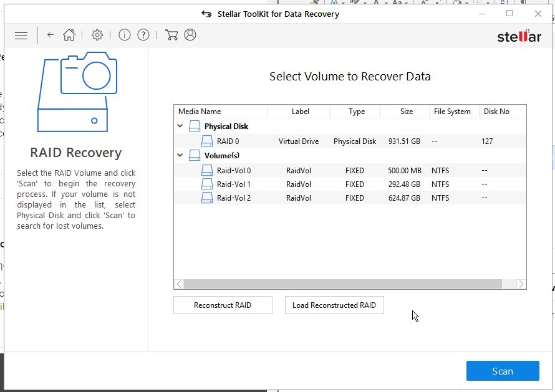Go back using the arrow icon
This screenshot has height=392, width=555.
[x=51, y=36]
